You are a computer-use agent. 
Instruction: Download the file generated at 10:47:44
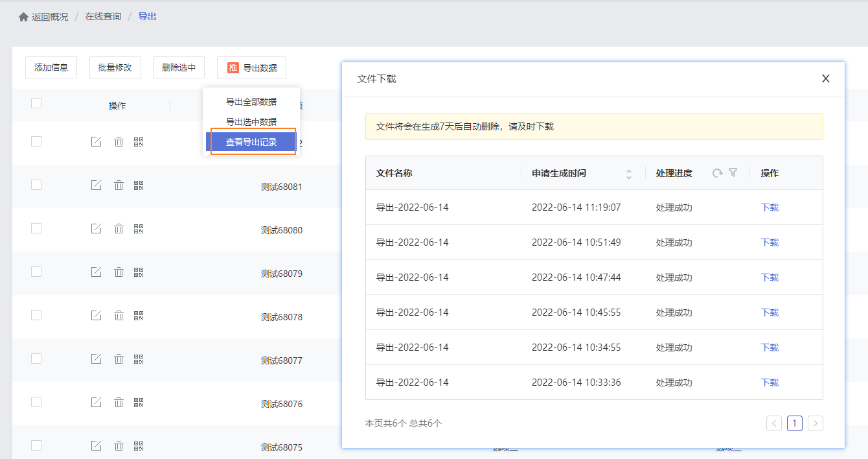(770, 277)
